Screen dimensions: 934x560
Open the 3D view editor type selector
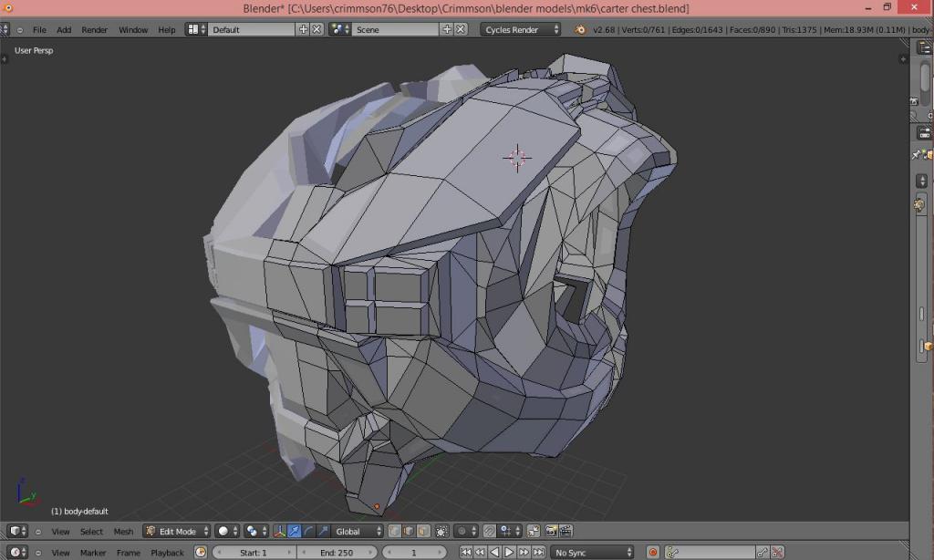[17, 531]
